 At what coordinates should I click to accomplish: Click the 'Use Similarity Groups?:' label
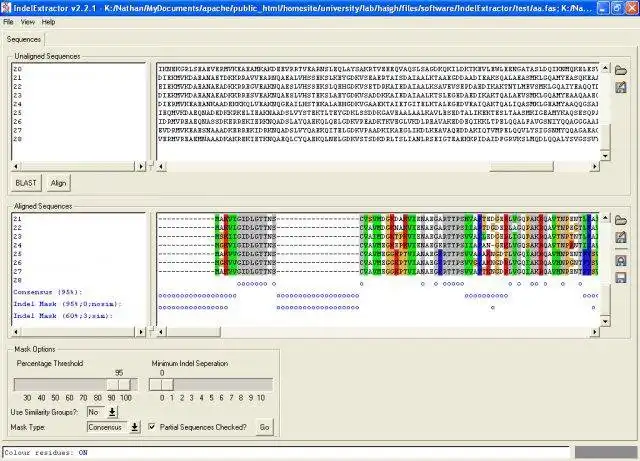point(44,412)
